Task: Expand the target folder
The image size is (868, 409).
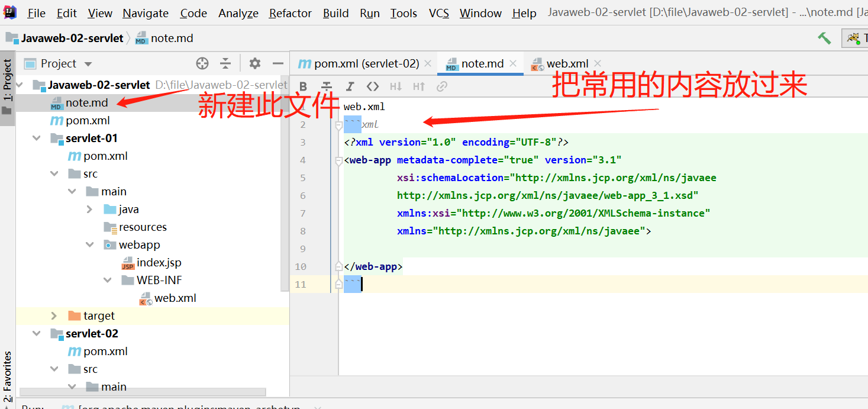Action: pos(54,315)
